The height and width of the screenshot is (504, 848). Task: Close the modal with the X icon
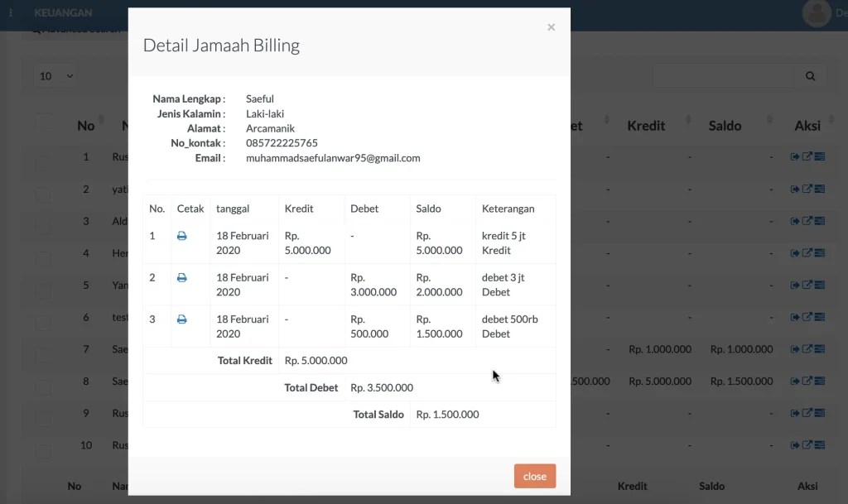coord(551,27)
